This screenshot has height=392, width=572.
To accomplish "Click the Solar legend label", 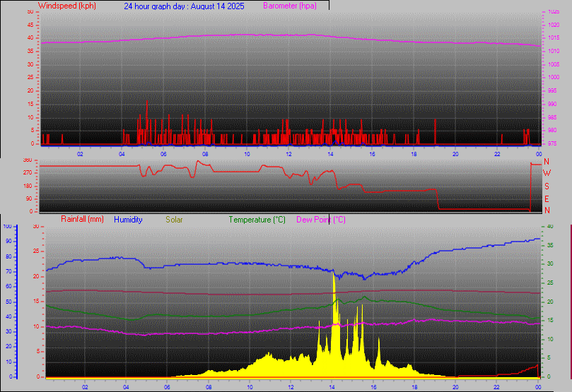I will point(174,220).
